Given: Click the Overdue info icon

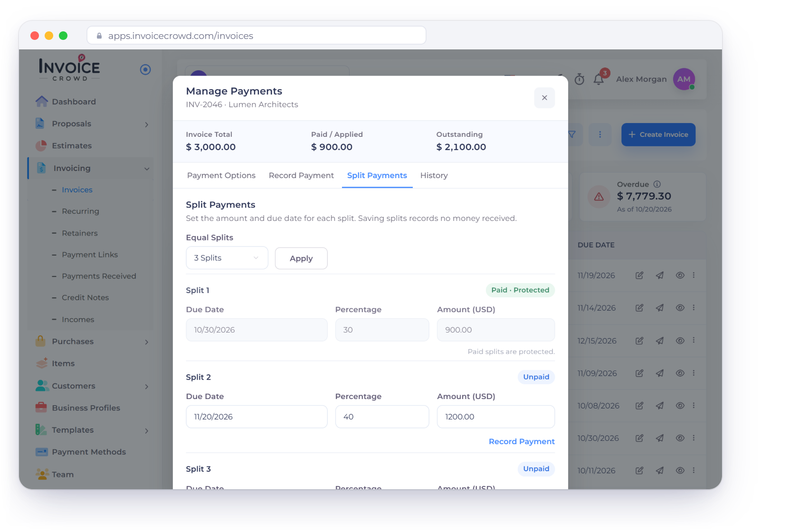Looking at the screenshot, I should tap(657, 184).
